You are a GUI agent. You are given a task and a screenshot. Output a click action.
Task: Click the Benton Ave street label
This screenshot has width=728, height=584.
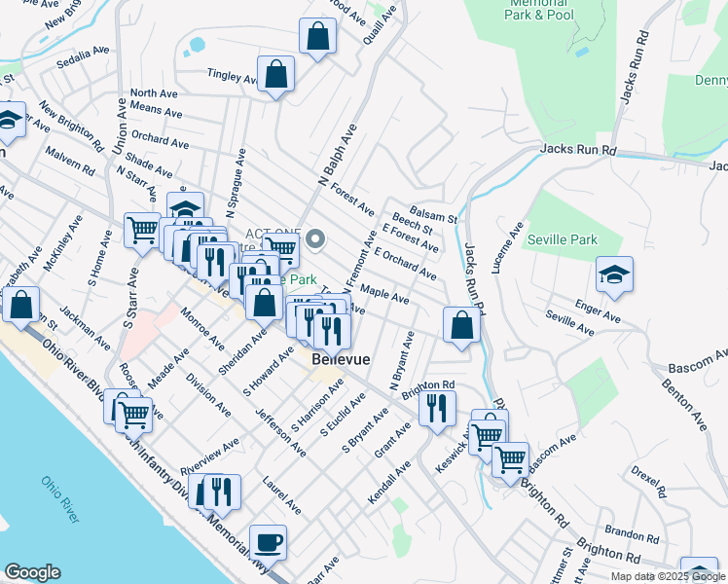(684, 404)
